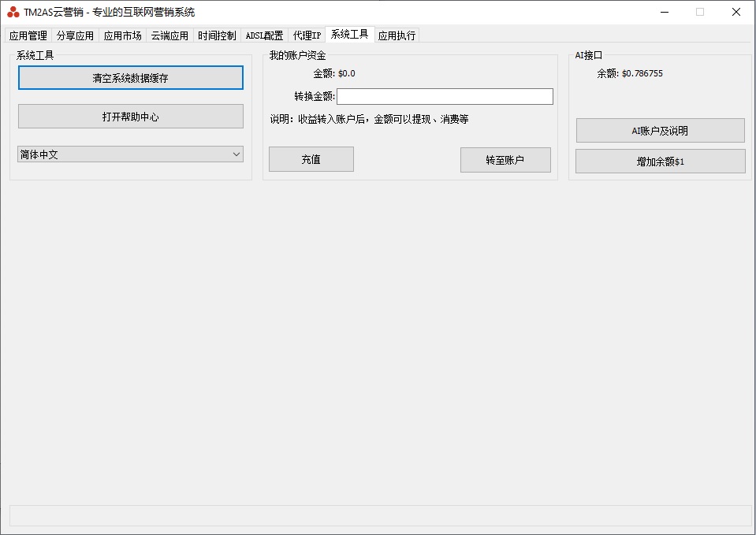The width and height of the screenshot is (756, 535).
Task: Select the 代理IP tab
Action: [307, 35]
